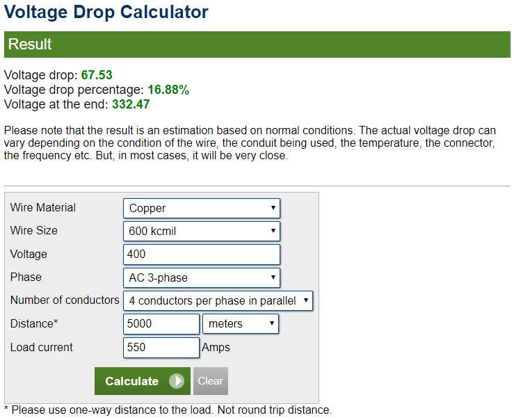The width and height of the screenshot is (514, 420).
Task: Change the distance unit from meters
Action: pos(240,324)
